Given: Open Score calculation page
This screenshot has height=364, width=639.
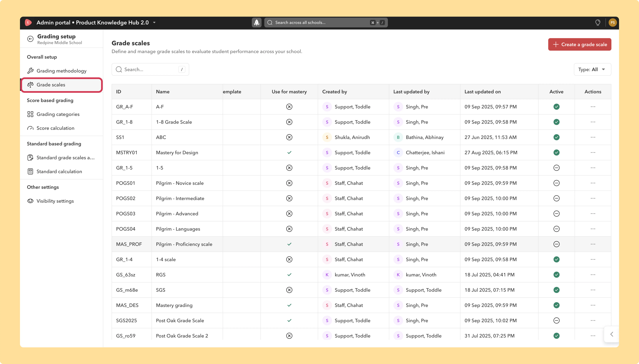Looking at the screenshot, I should tap(61, 128).
